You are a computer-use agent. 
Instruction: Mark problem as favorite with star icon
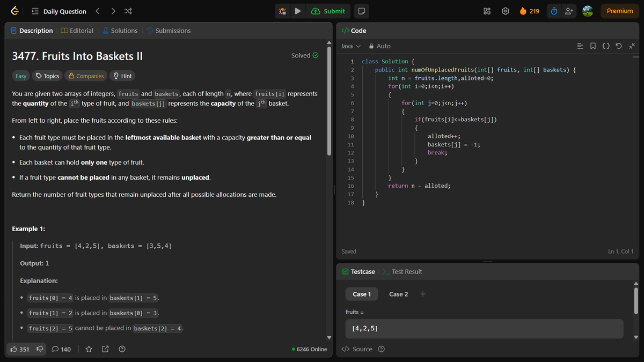(x=89, y=349)
